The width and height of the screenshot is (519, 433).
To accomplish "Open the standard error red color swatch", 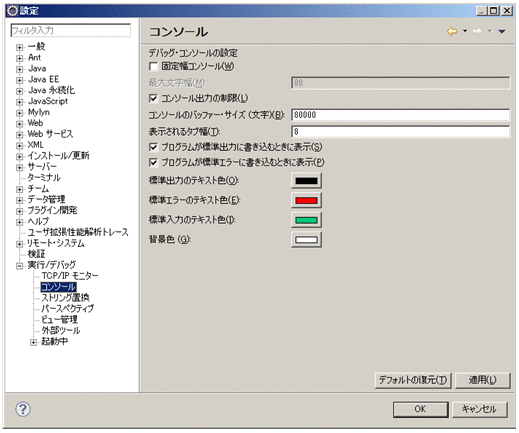I will tap(306, 200).
